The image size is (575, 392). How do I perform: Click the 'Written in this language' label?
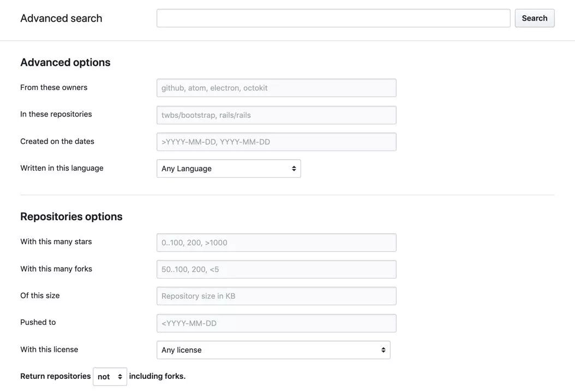pyautogui.click(x=62, y=168)
